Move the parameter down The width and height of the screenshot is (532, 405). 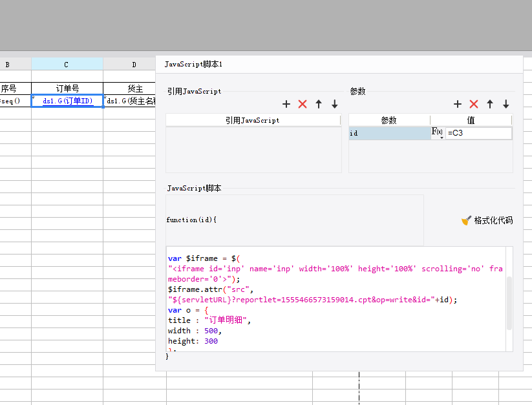tap(506, 104)
